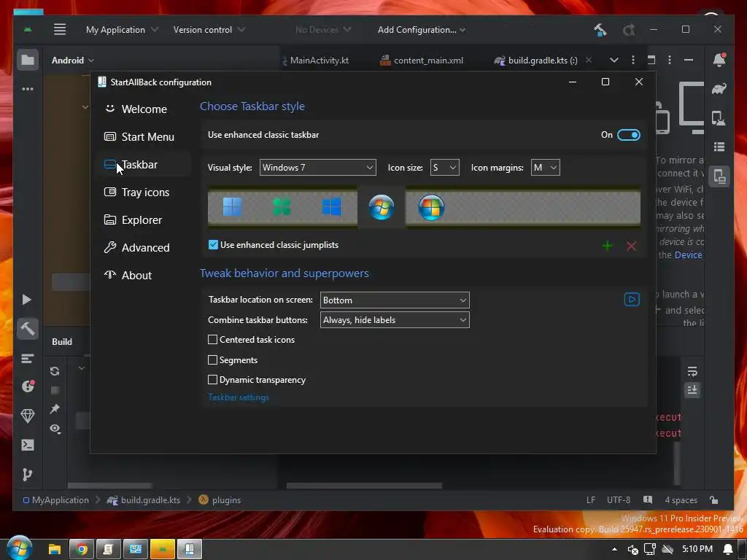Open the Explorer settings page
747x560 pixels.
133,219
